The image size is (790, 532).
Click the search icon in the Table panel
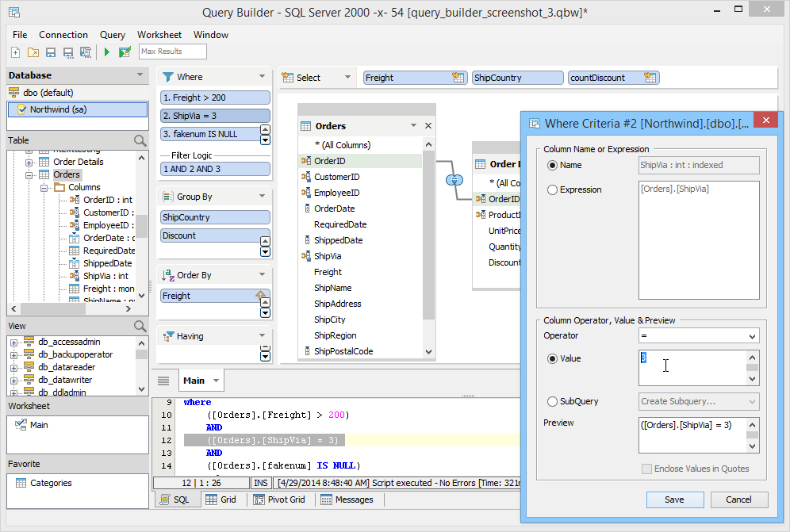tap(140, 140)
